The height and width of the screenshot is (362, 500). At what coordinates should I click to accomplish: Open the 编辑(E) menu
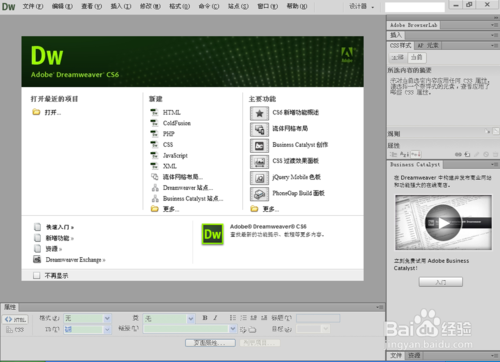(x=62, y=6)
